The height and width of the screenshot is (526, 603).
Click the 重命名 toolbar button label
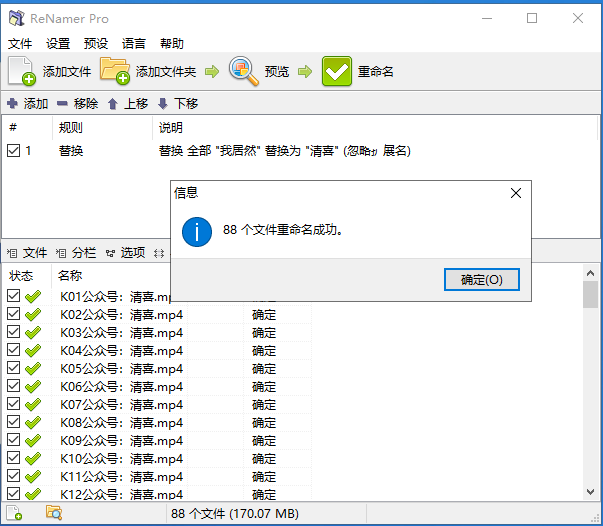point(376,72)
